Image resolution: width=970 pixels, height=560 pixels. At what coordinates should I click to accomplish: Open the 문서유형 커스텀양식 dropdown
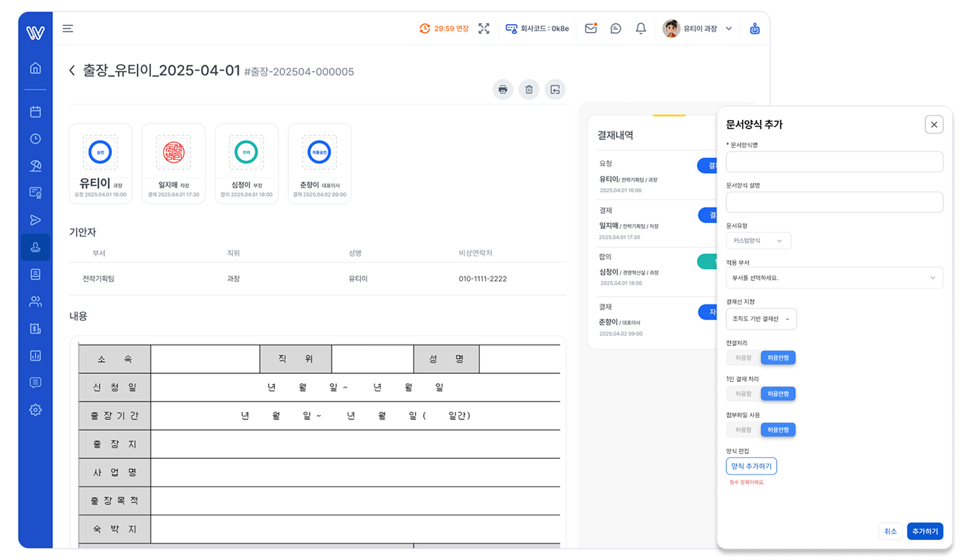758,241
